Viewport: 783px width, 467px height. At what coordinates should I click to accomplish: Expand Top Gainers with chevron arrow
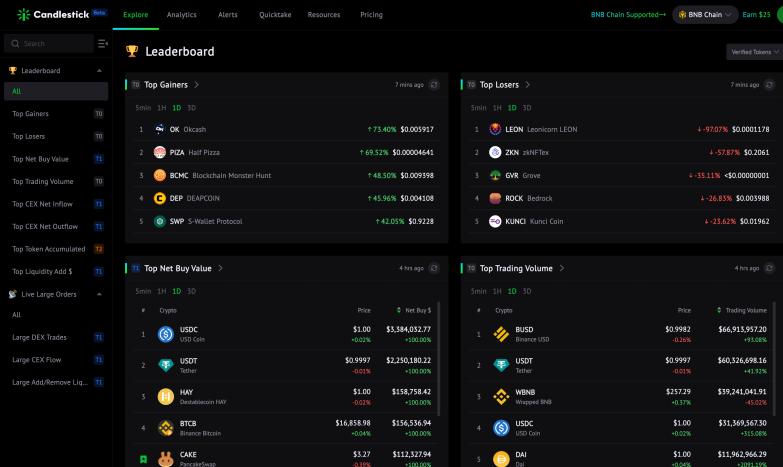tap(197, 85)
